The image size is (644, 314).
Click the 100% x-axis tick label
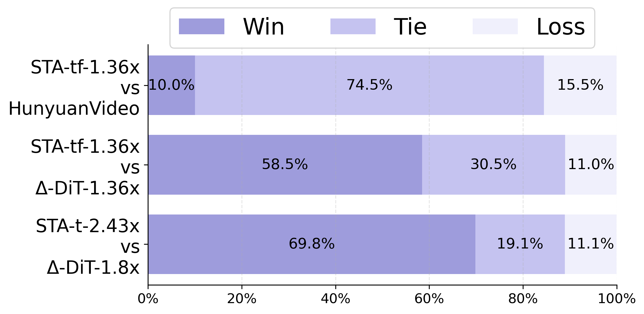(x=617, y=299)
